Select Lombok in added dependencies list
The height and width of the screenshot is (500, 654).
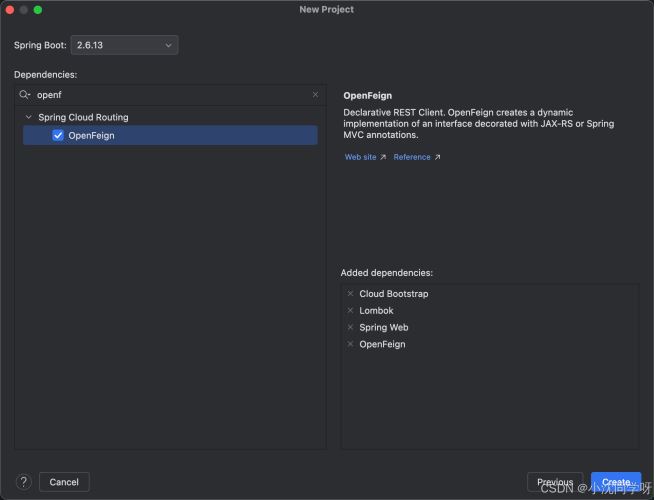[377, 311]
